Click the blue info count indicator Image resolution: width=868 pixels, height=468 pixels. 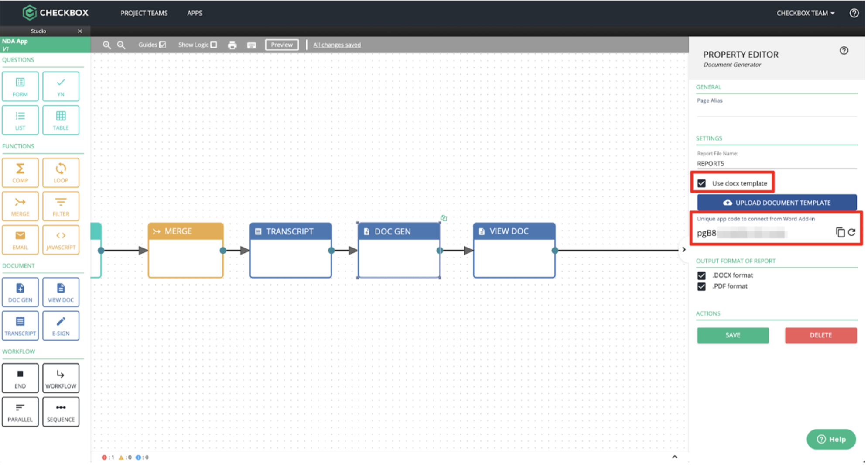click(x=142, y=458)
